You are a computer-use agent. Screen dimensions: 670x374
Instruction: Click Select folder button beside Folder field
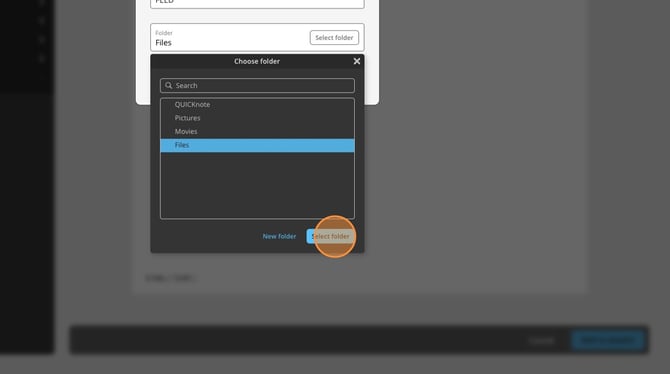click(x=334, y=38)
